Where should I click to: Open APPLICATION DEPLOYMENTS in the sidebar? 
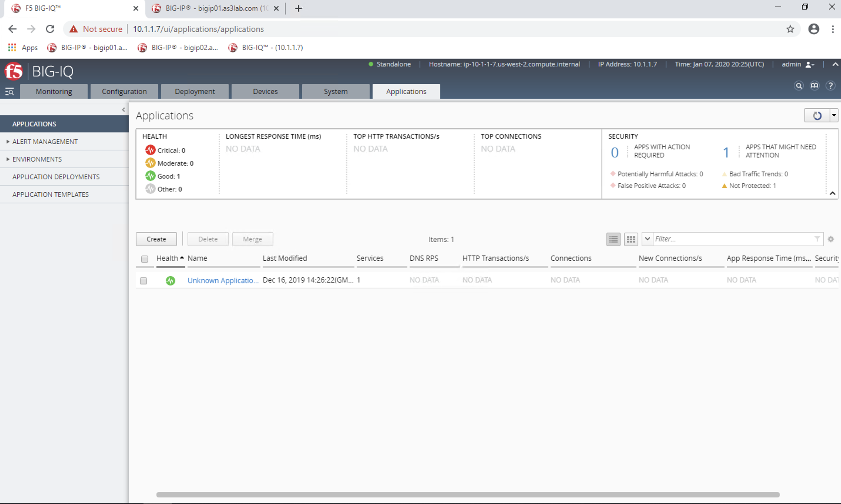[x=56, y=177]
